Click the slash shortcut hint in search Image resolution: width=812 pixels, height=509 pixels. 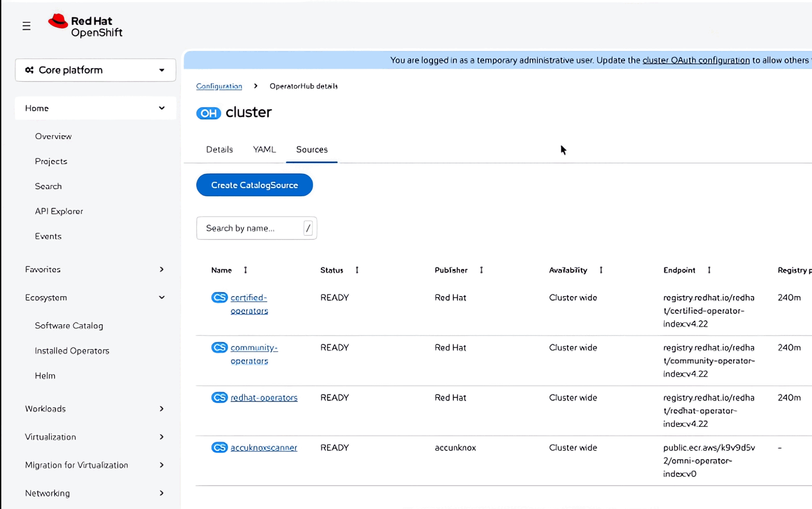(x=308, y=228)
